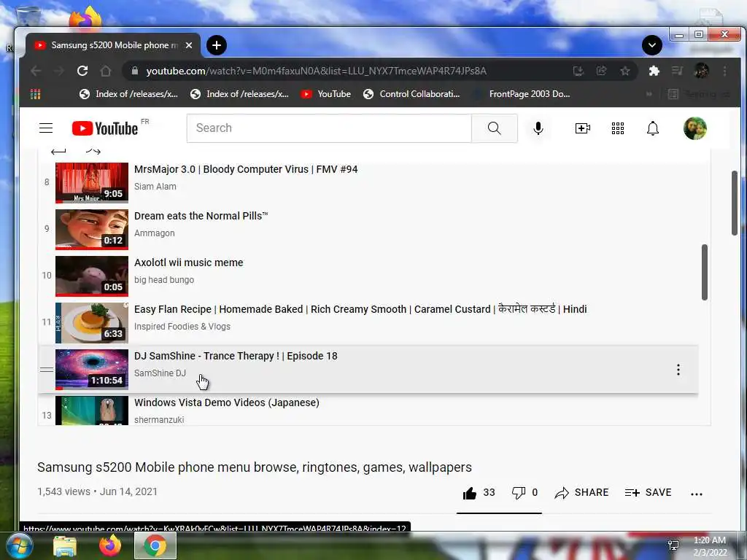Open the first 'Index of /releases/x...' bookmark
The image size is (747, 560).
(128, 94)
